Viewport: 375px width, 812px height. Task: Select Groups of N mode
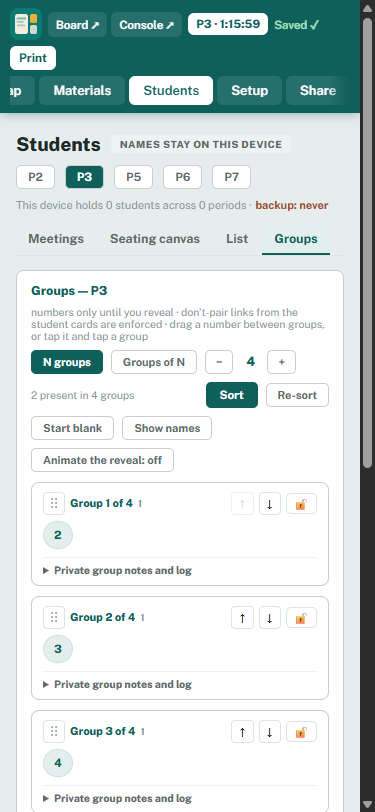[154, 362]
